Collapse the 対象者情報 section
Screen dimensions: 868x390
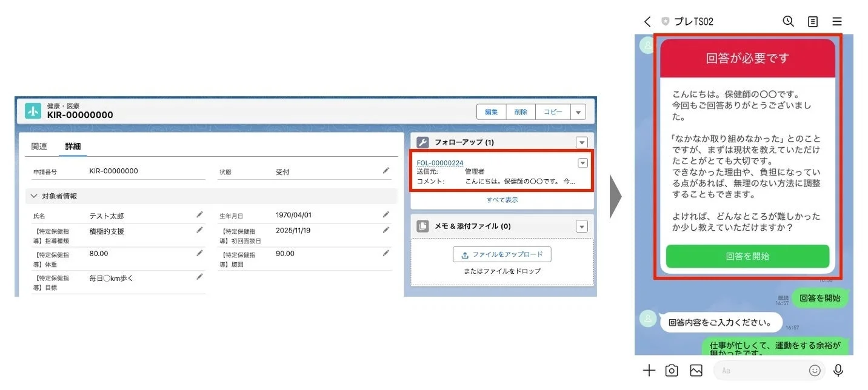33,195
